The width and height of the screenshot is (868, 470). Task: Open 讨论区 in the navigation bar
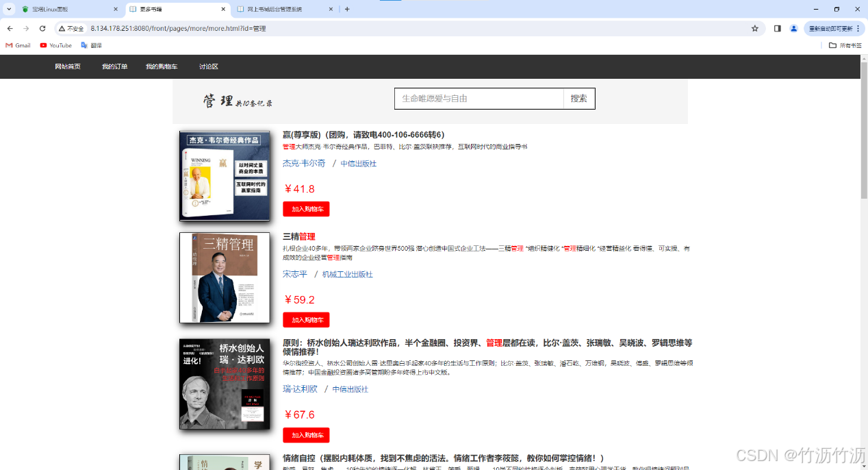(209, 66)
